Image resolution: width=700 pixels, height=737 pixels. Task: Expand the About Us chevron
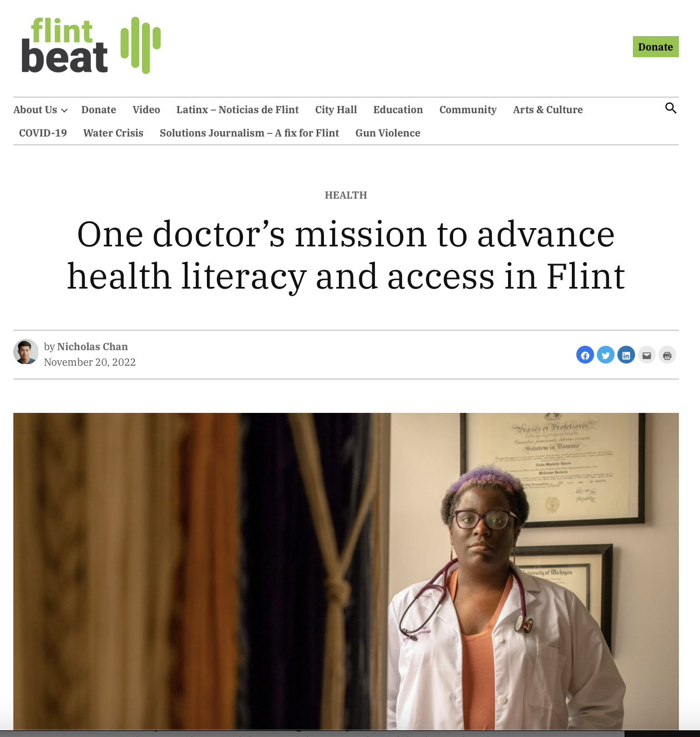(x=64, y=110)
